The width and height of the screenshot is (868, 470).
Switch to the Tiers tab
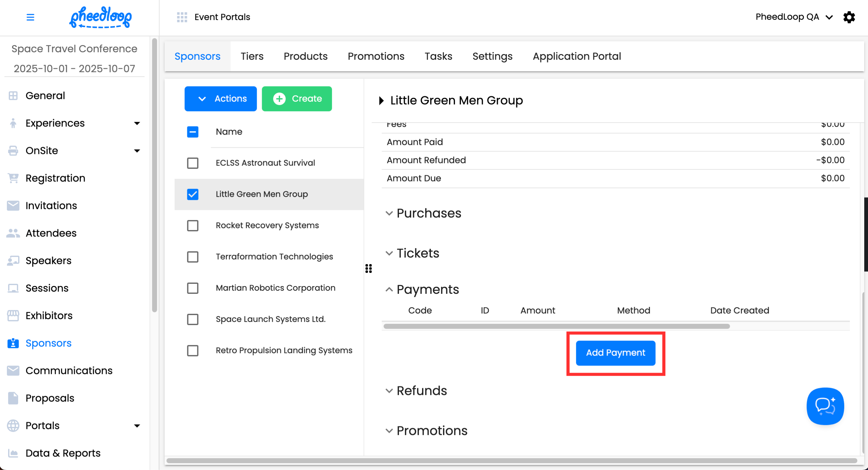coord(252,56)
